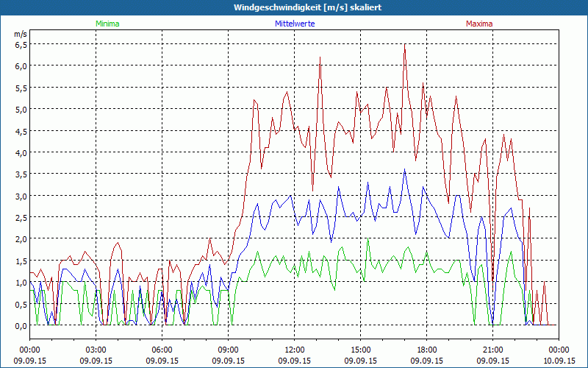Screen dimensions: 588x368
Task: Click the 5,5 y-axis value
Action: (21, 88)
